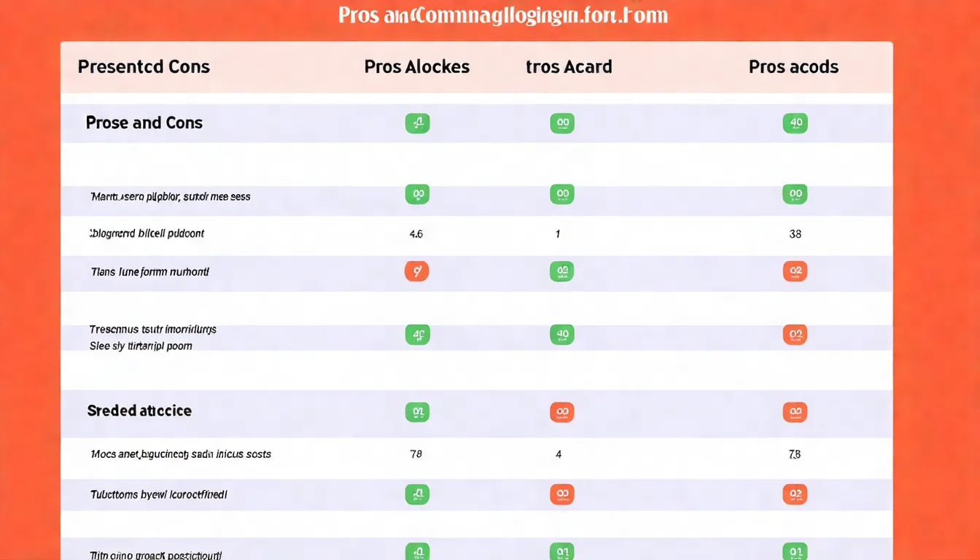Click the Presentcd Cons header
This screenshot has width=980, height=560.
click(x=144, y=67)
